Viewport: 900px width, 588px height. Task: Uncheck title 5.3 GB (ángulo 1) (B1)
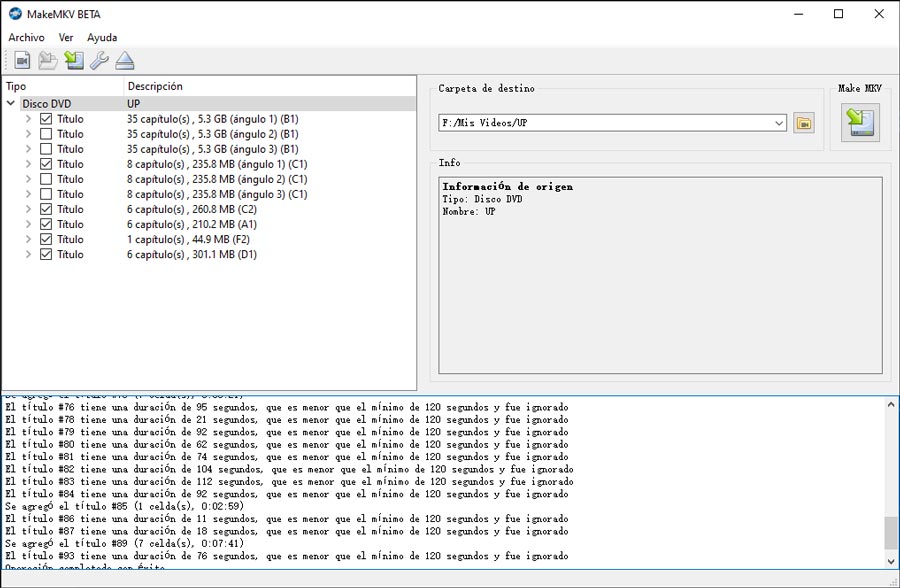point(46,119)
